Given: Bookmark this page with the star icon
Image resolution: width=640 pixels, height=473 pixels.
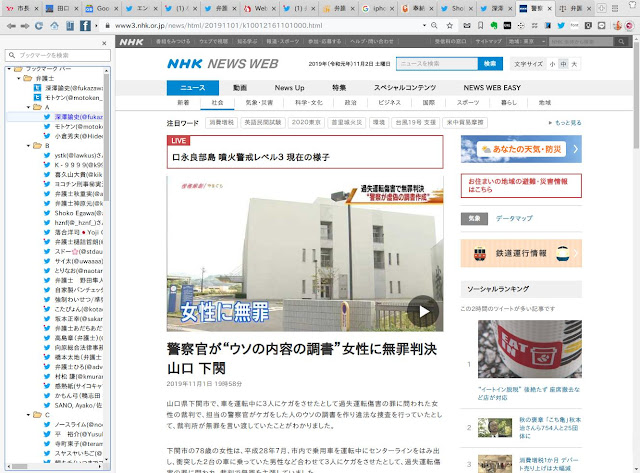Looking at the screenshot, I should pos(449,26).
